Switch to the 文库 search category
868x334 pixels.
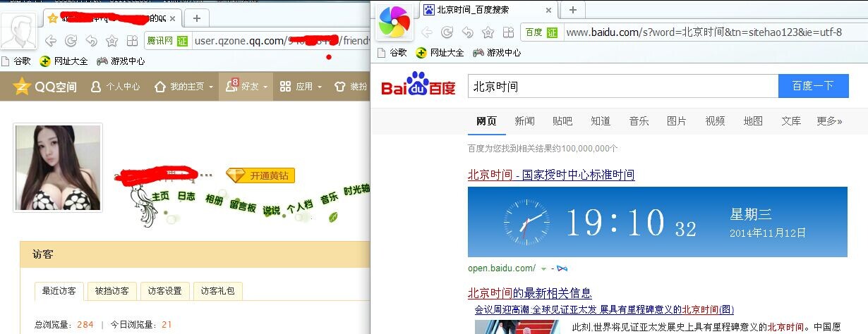(x=791, y=121)
